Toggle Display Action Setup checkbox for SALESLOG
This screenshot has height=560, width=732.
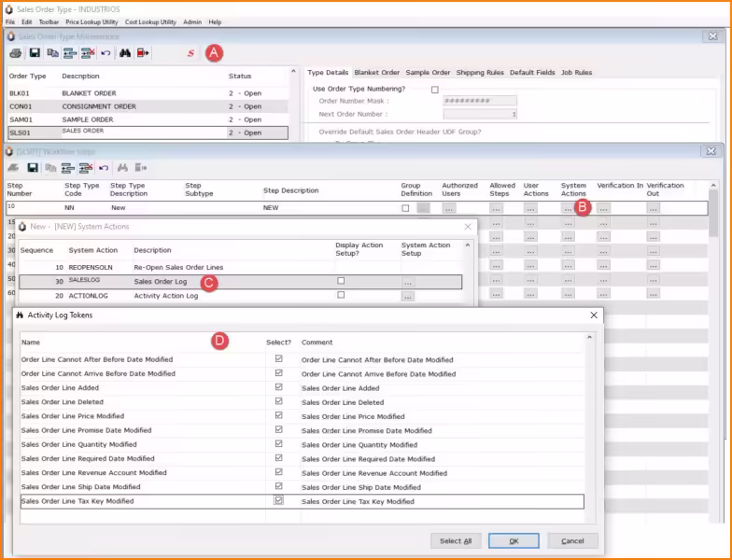tap(341, 281)
